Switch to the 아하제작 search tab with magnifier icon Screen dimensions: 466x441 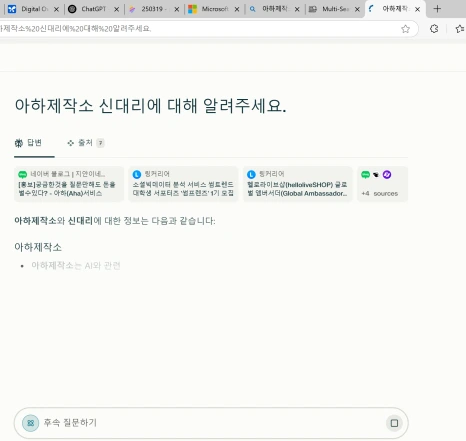coord(274,9)
